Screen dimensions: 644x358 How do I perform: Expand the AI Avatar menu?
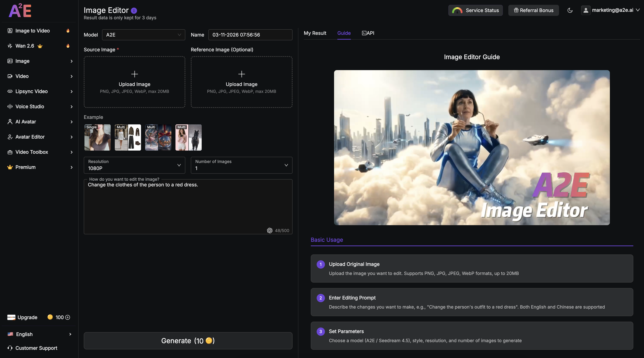(x=72, y=122)
